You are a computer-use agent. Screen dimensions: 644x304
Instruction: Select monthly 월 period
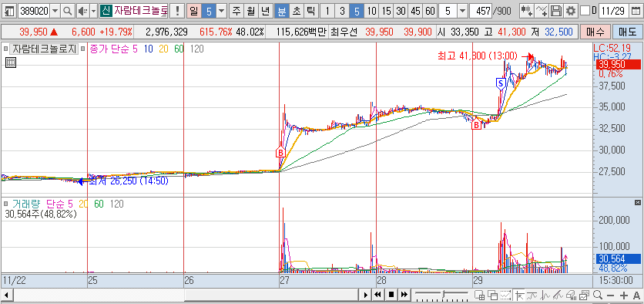(251, 11)
